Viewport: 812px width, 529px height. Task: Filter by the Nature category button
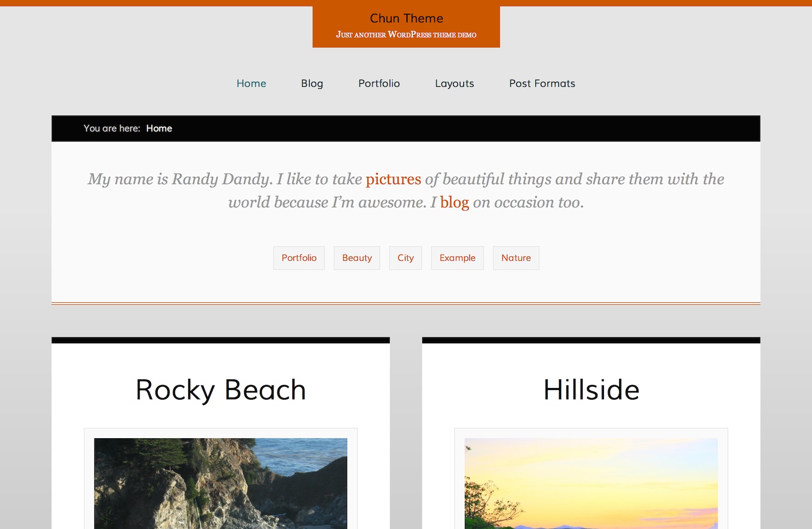coord(516,258)
